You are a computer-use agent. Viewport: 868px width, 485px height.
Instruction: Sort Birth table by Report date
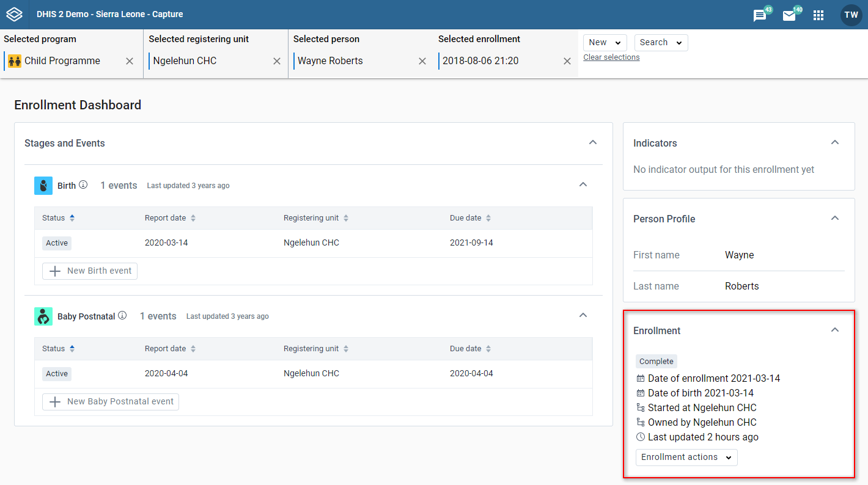(193, 218)
